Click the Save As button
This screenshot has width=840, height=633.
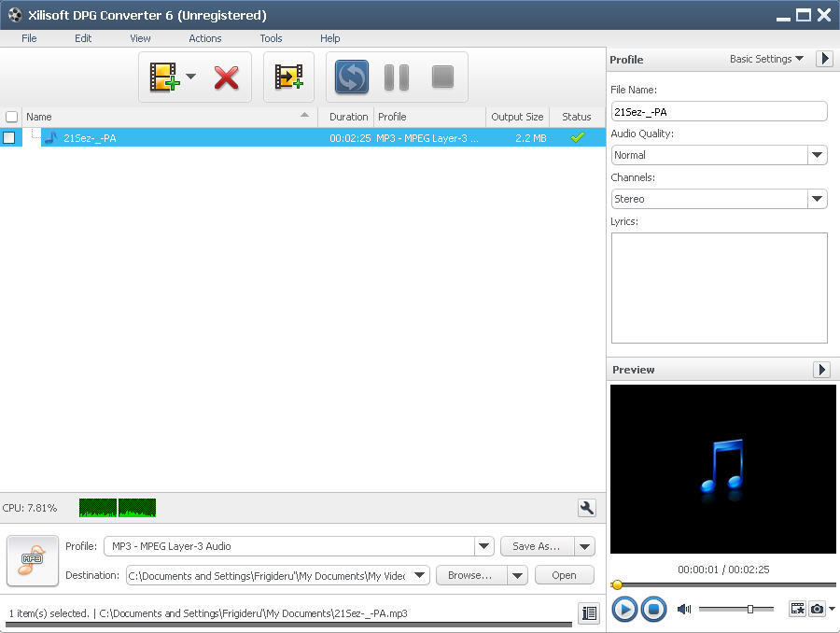pos(537,546)
